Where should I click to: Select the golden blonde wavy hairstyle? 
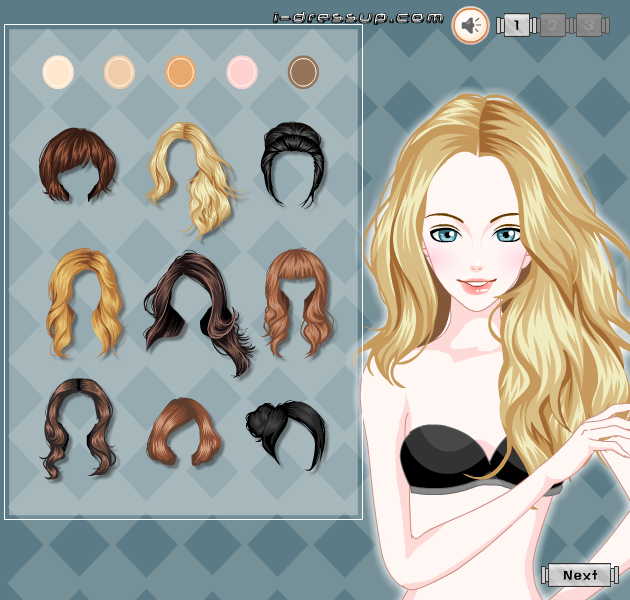(x=84, y=302)
